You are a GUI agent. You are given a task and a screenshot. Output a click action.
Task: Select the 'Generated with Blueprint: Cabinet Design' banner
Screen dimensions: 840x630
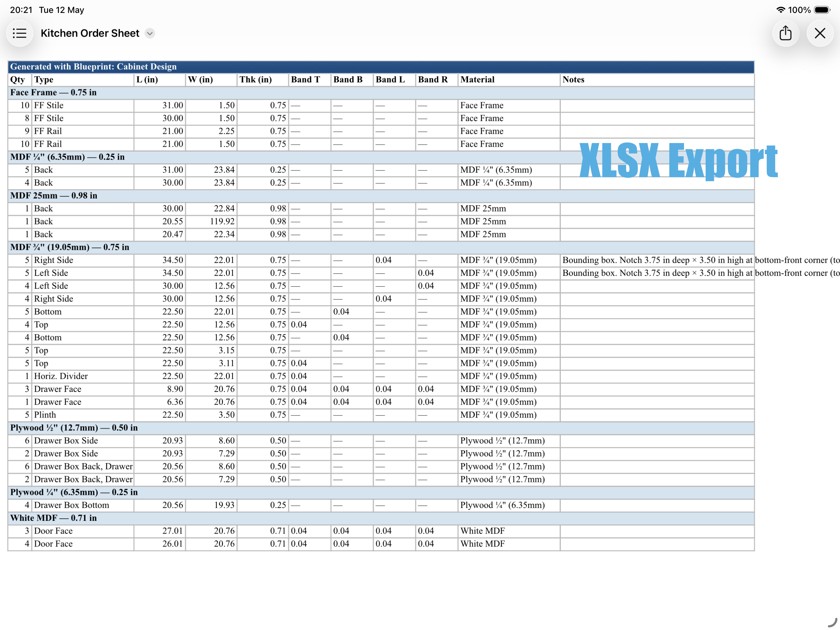click(x=381, y=67)
